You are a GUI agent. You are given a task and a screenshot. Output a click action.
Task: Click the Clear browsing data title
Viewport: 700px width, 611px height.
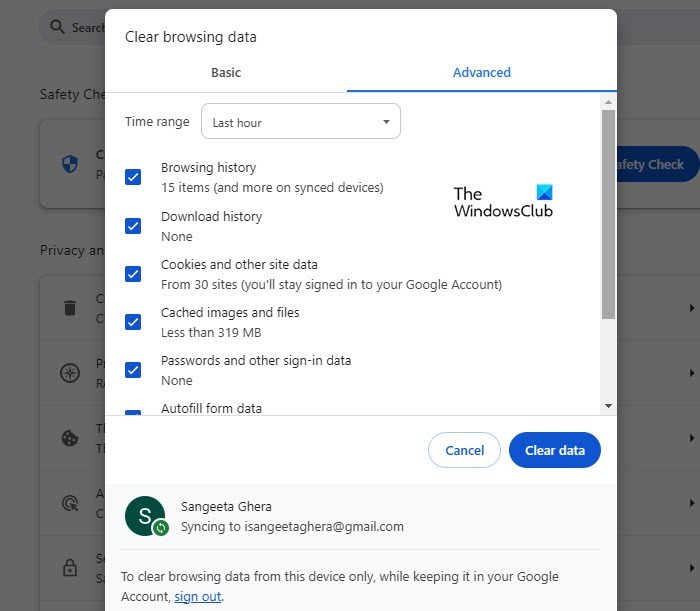point(191,37)
